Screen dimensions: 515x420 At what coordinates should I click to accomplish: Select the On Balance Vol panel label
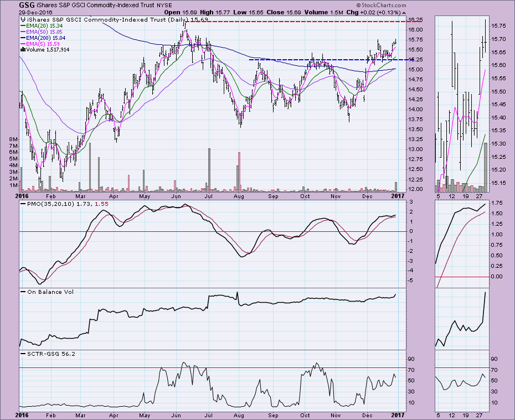click(x=46, y=292)
